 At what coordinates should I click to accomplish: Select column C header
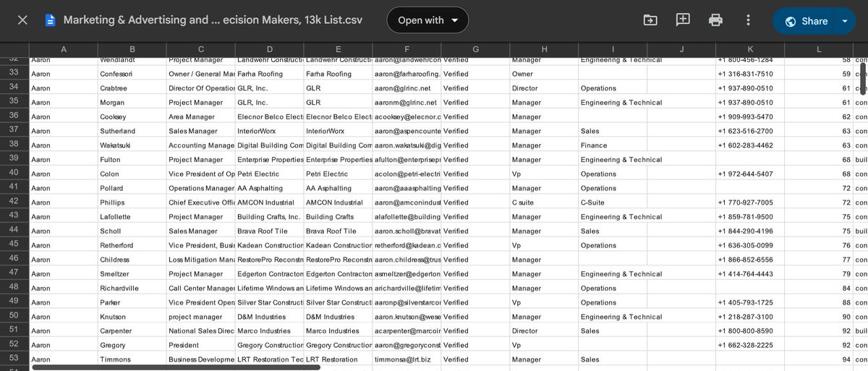(x=200, y=49)
